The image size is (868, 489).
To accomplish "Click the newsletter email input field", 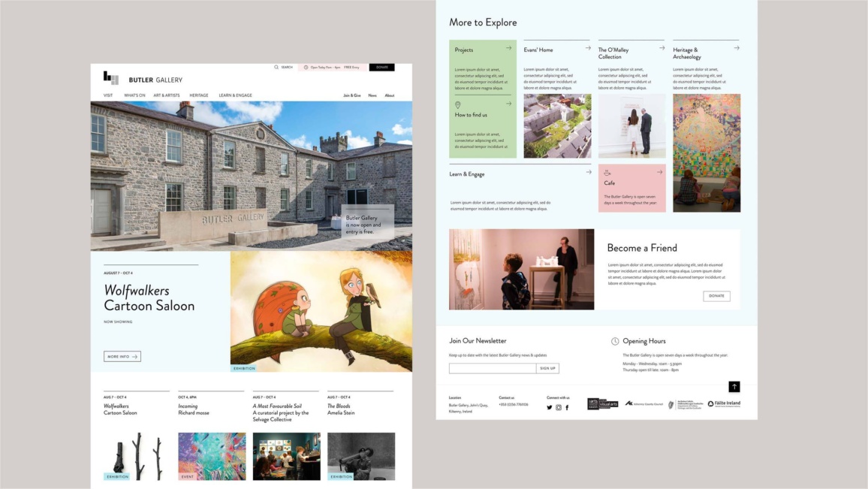I will (492, 368).
